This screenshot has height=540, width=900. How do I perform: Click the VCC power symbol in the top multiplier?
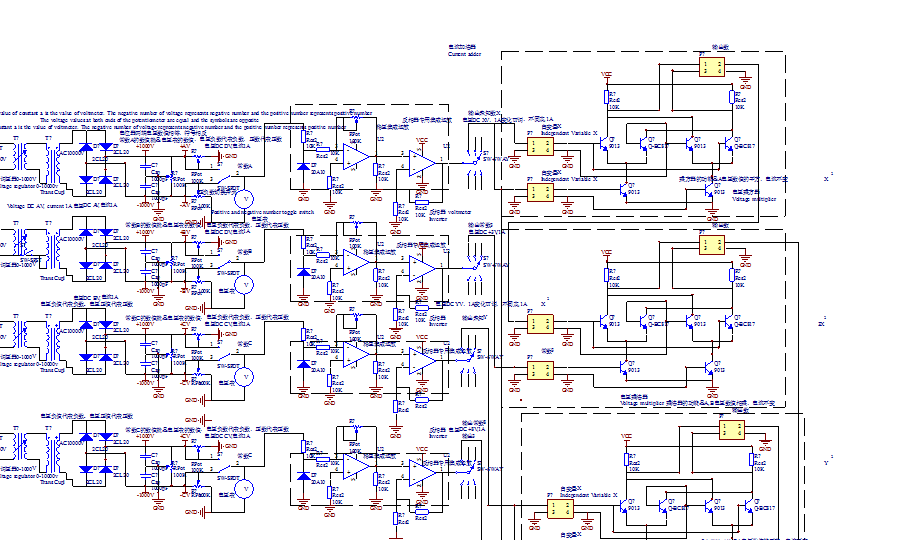[x=606, y=74]
